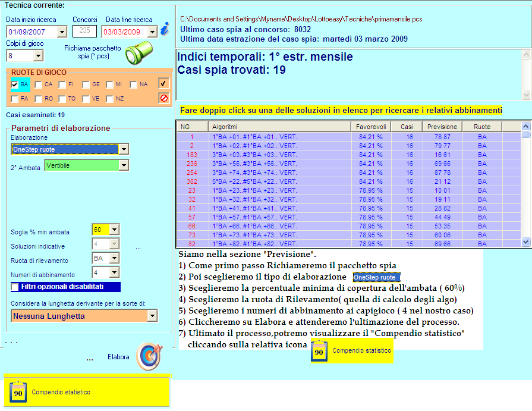Click Richiama pacchetto spia label
Viewport: 532px width, 411px height.
tap(93, 52)
